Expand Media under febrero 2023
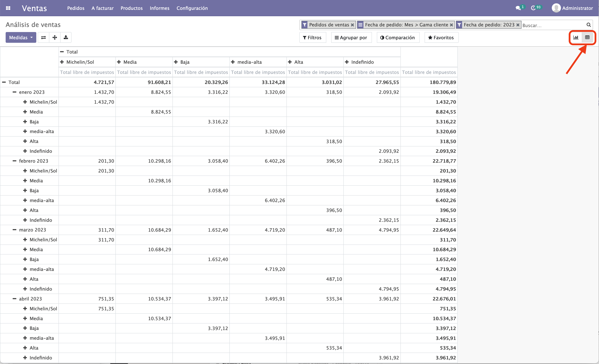The width and height of the screenshot is (599, 364). click(x=29, y=181)
